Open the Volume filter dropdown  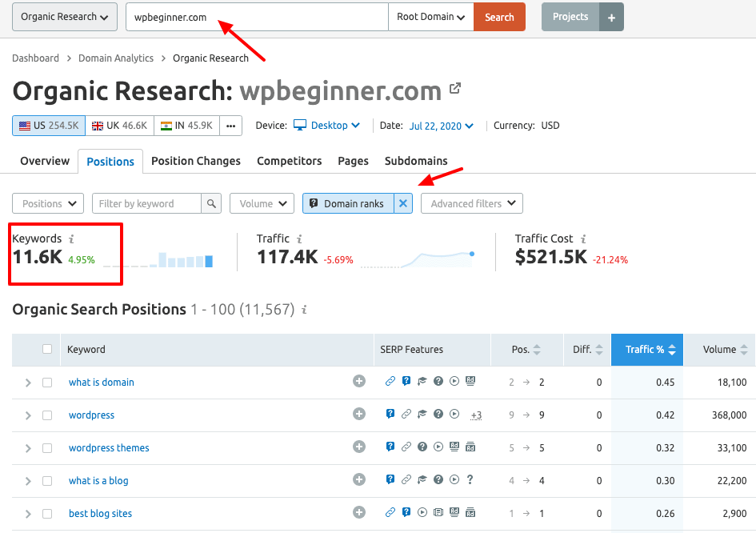(262, 203)
